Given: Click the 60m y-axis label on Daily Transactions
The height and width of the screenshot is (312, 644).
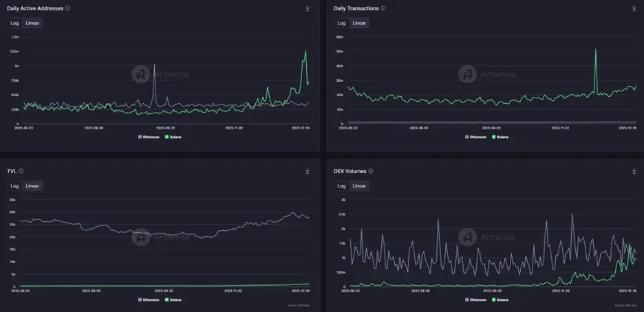Looking at the screenshot, I should coord(340,37).
